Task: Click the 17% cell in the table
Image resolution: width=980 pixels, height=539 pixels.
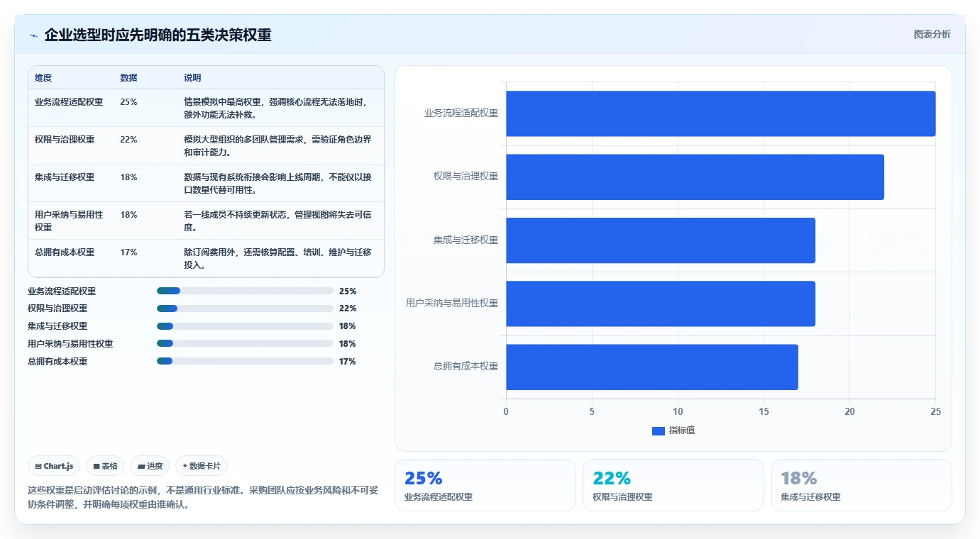Action: 128,252
